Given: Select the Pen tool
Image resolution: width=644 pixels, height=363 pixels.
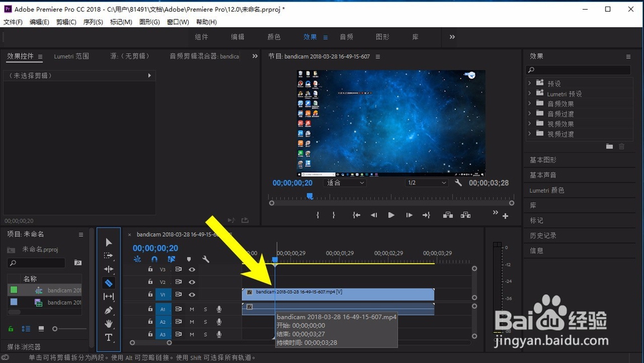Looking at the screenshot, I should [108, 310].
